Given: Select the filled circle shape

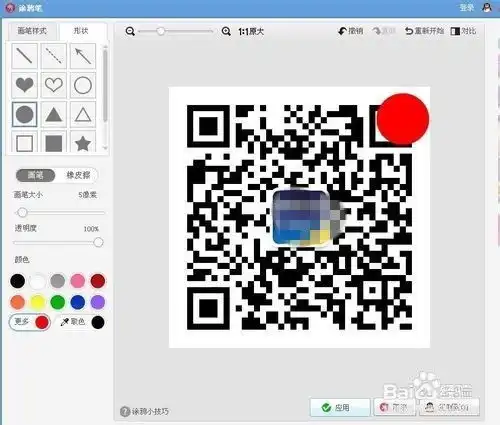Looking at the screenshot, I should coord(24,114).
